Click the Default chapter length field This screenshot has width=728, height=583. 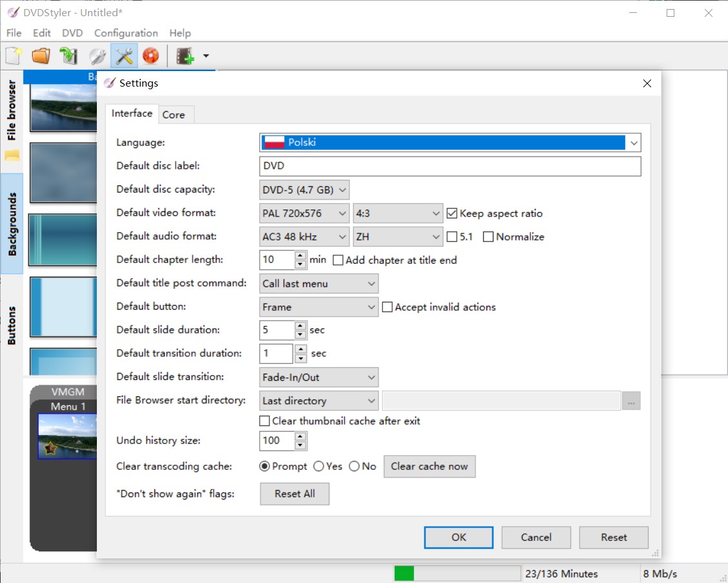pyautogui.click(x=277, y=260)
